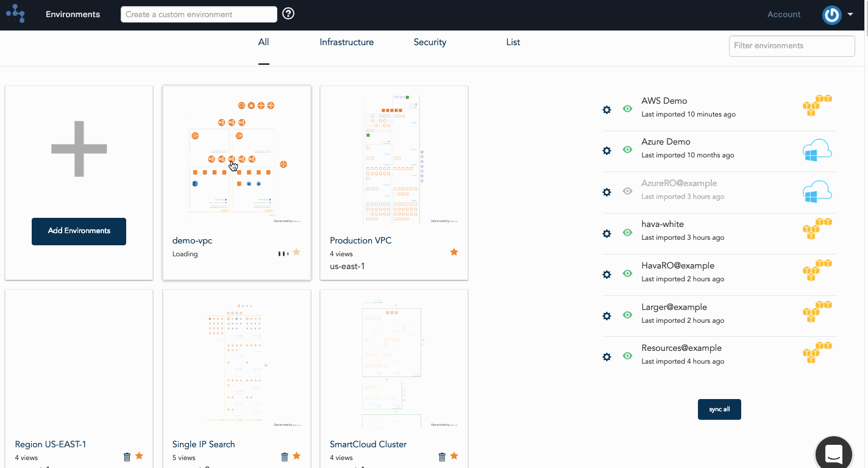868x468 pixels.
Task: Select the List view tab
Action: coord(513,42)
